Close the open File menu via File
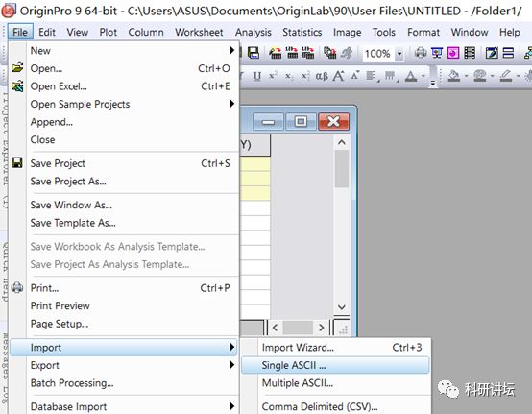 (x=20, y=32)
